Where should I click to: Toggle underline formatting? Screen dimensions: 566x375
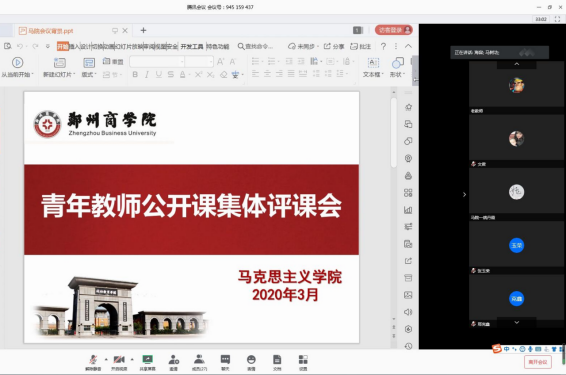(158, 74)
